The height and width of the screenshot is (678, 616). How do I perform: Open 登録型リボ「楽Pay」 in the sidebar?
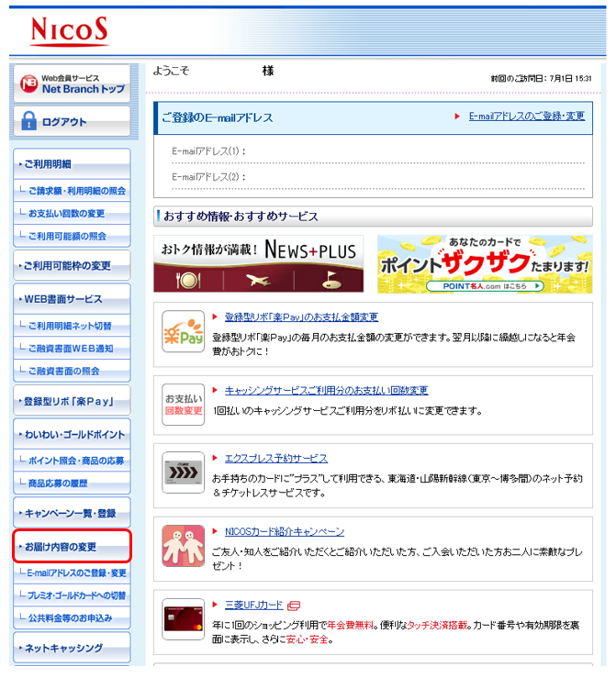click(72, 401)
